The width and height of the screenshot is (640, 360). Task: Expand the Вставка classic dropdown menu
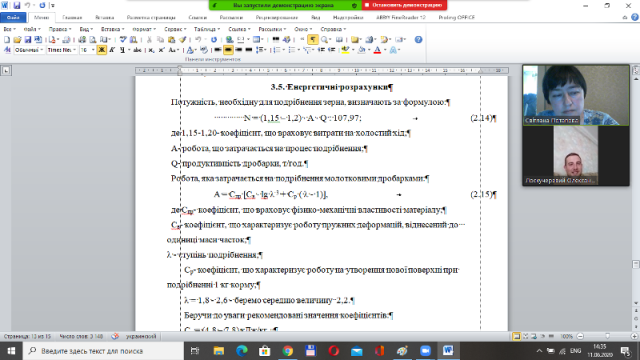[112, 29]
